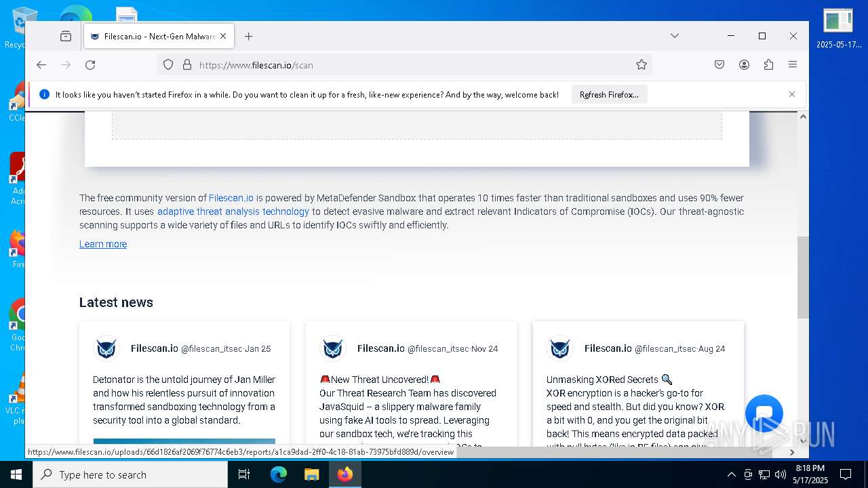Open Filescan.io name on Jan 25 post
This screenshot has width=868, height=488.
[155, 348]
